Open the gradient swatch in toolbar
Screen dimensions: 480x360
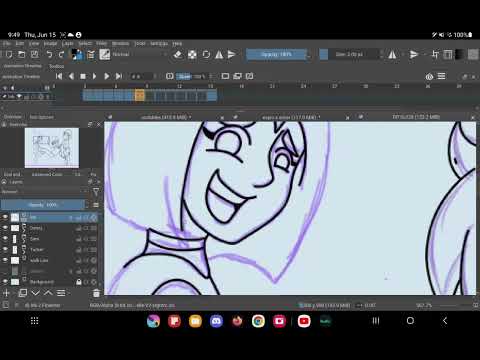[460, 54]
